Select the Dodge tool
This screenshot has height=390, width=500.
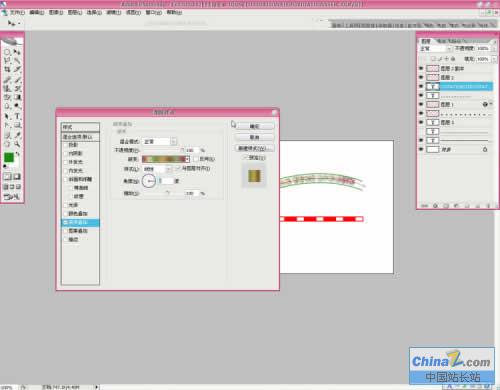(17, 106)
